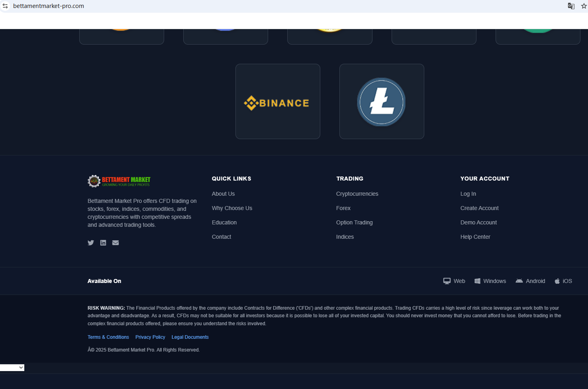Click the 2025 Bettament Market Pro copyright text
This screenshot has width=588, height=389.
click(x=143, y=350)
